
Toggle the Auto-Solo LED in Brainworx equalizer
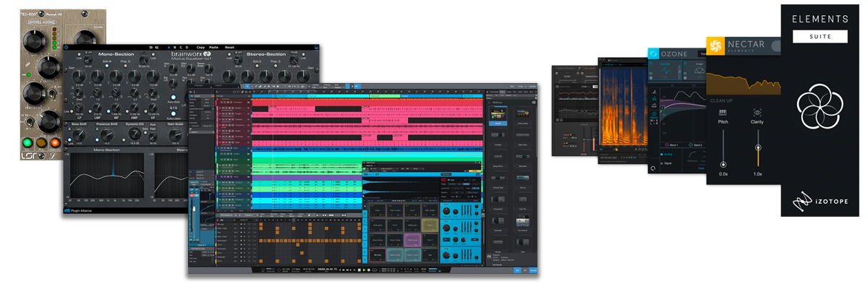tap(174, 96)
